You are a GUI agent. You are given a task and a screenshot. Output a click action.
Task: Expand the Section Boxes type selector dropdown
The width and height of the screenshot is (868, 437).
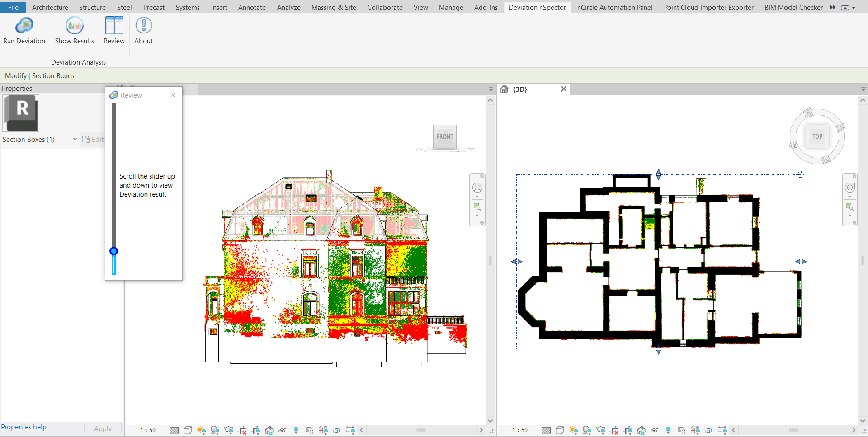pos(75,139)
